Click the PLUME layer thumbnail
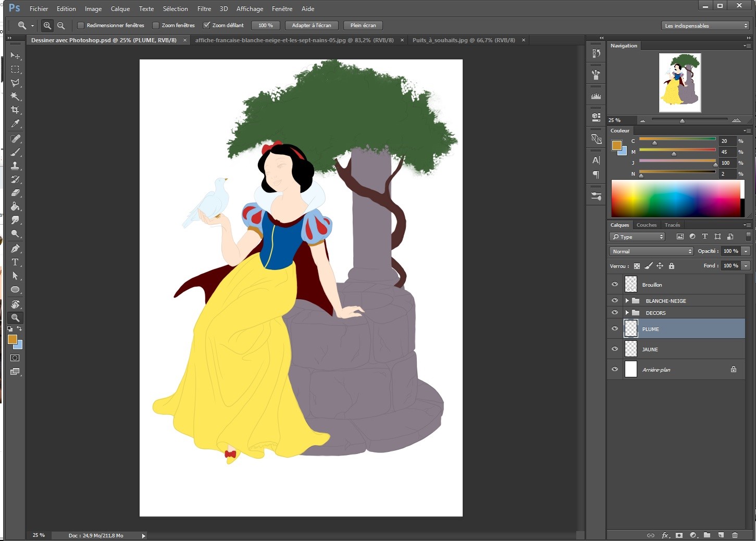This screenshot has width=756, height=541. pyautogui.click(x=630, y=328)
